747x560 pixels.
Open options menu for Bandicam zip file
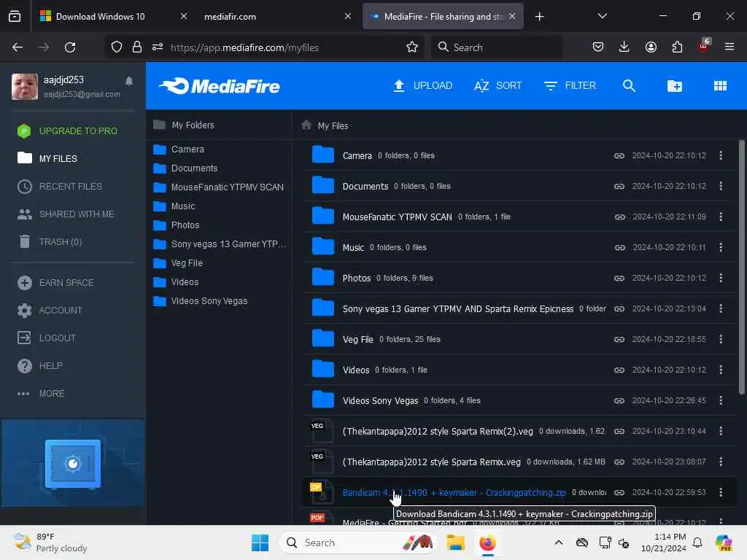pos(720,492)
